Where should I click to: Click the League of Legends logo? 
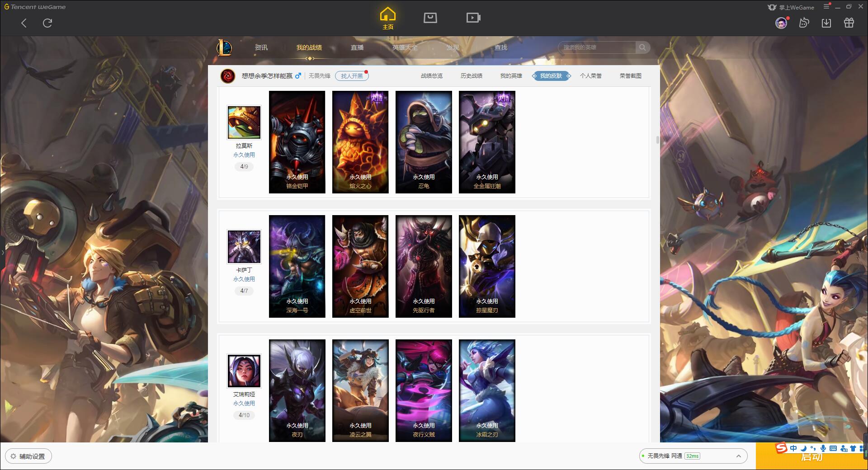click(x=224, y=47)
